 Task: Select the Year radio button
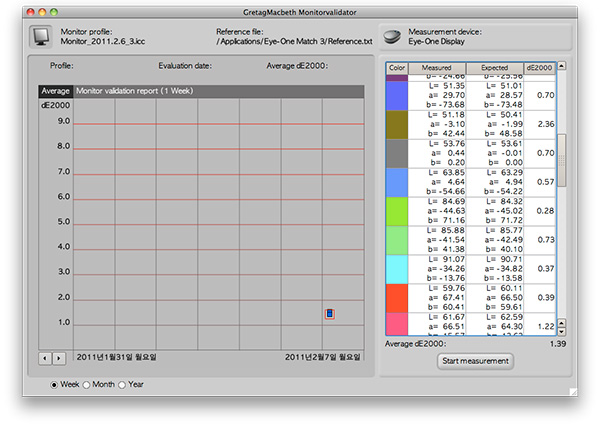122,384
